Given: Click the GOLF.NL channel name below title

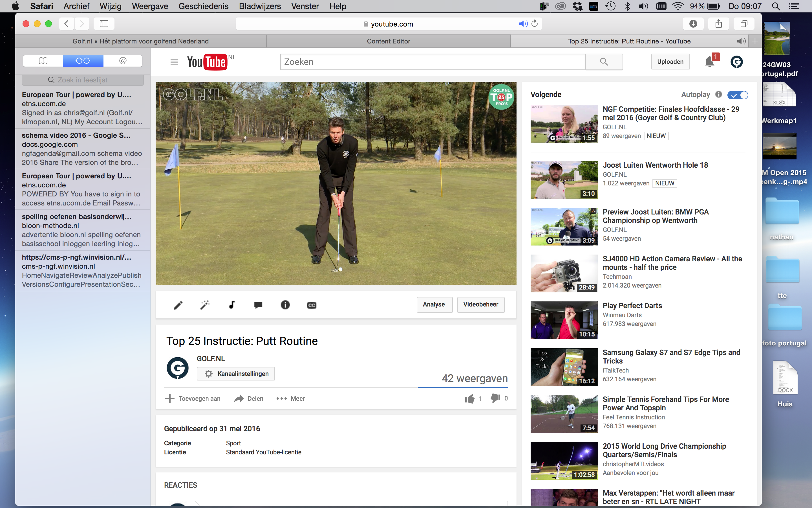Looking at the screenshot, I should tap(211, 358).
